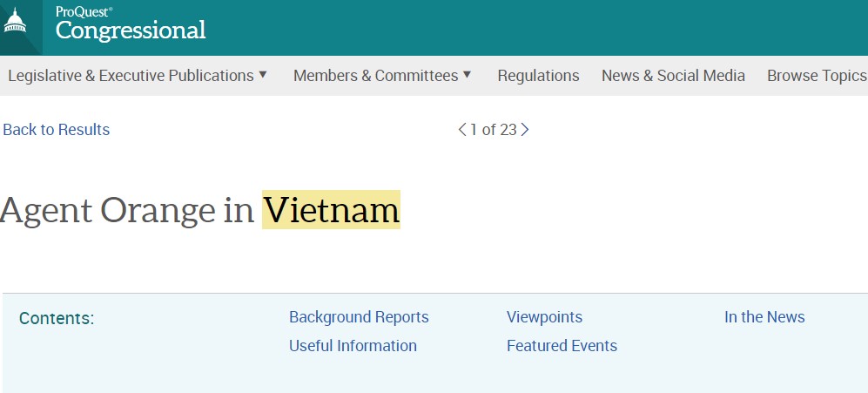Expand the arrow beside Members & Committees
Viewport: 868px width, 393px height.
468,75
